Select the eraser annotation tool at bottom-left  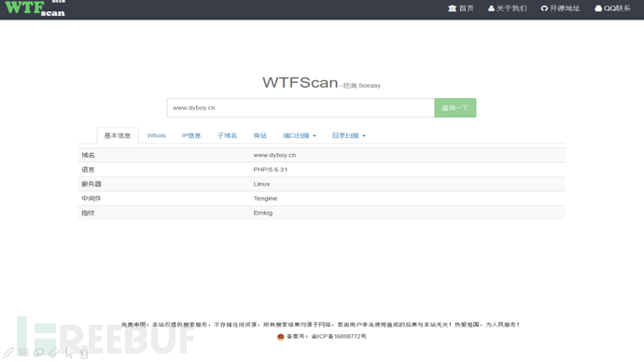[54, 353]
